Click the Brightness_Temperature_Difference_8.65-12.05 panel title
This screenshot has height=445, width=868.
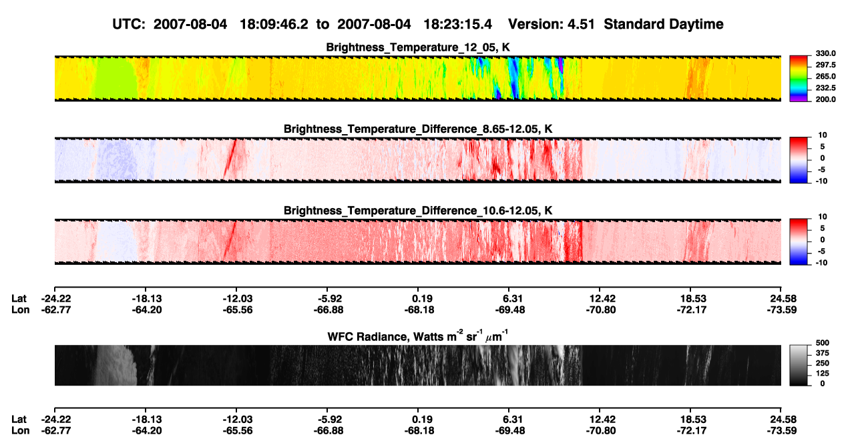(x=418, y=128)
